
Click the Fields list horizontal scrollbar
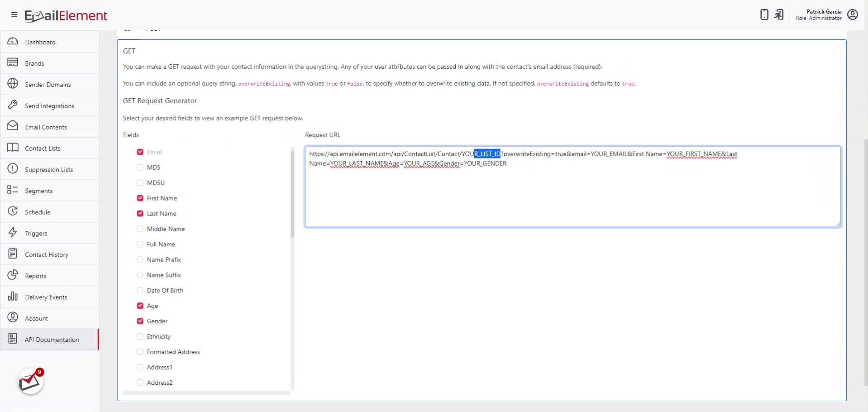pyautogui.click(x=206, y=393)
